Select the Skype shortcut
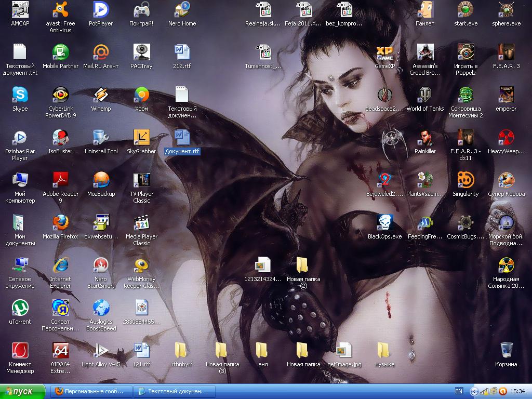532x399 pixels. tap(20, 95)
